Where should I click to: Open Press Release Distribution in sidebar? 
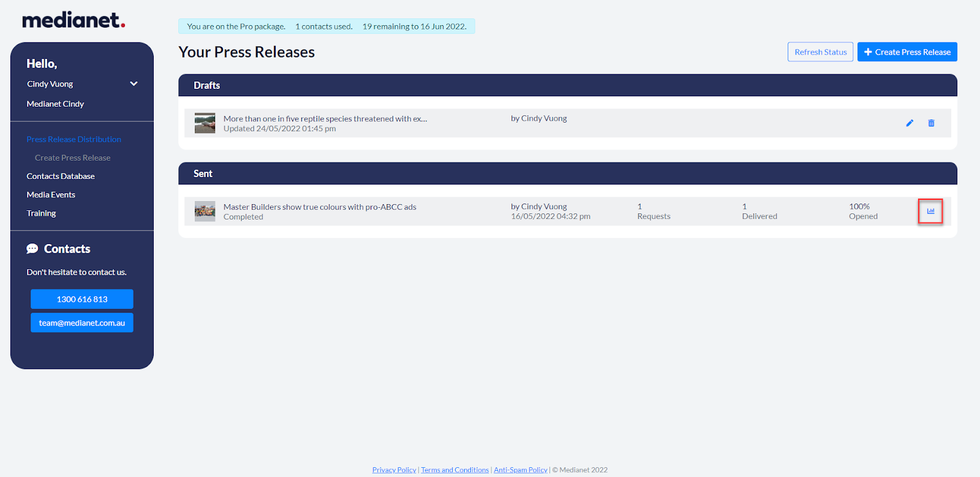coord(74,139)
